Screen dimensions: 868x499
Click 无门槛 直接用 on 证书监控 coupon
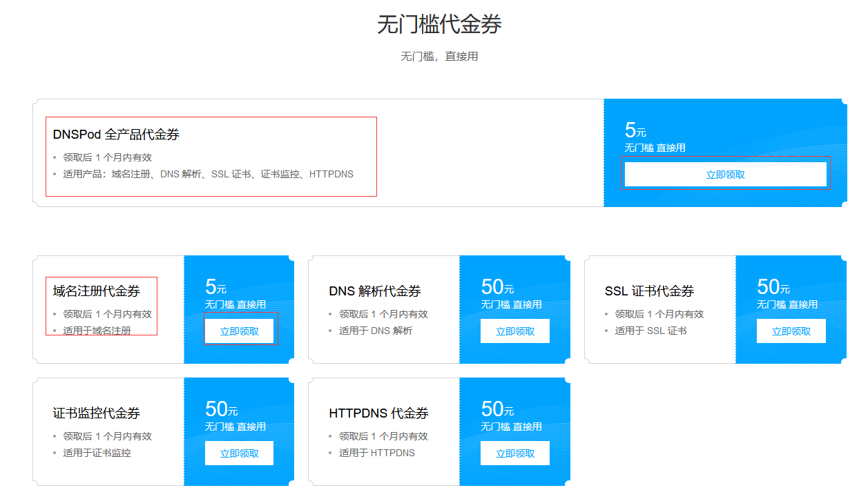[235, 427]
